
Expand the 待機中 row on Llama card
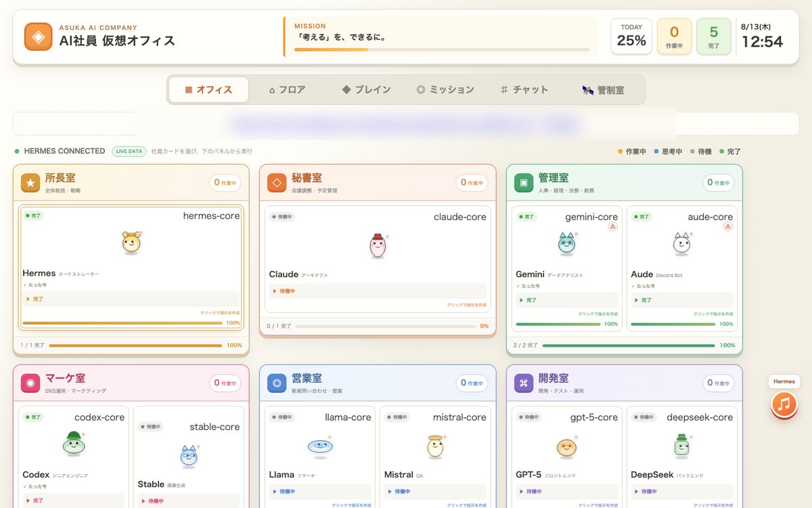[x=320, y=492]
